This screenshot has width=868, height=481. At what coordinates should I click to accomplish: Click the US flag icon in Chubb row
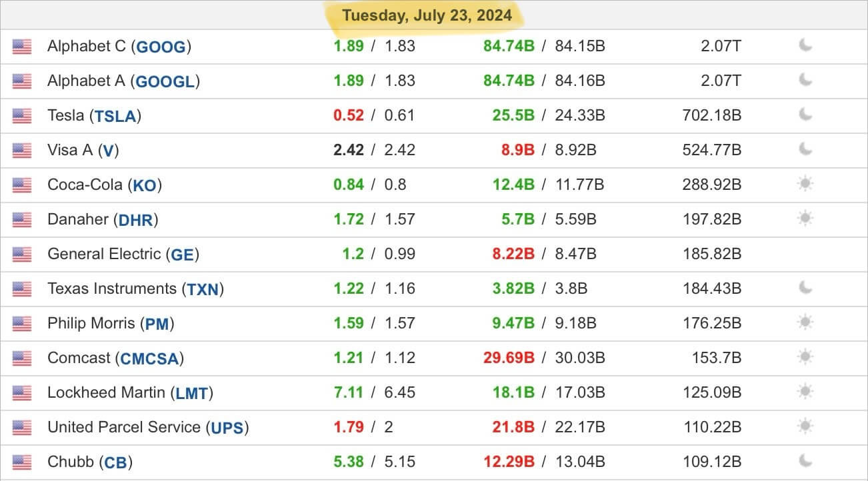pyautogui.click(x=22, y=462)
